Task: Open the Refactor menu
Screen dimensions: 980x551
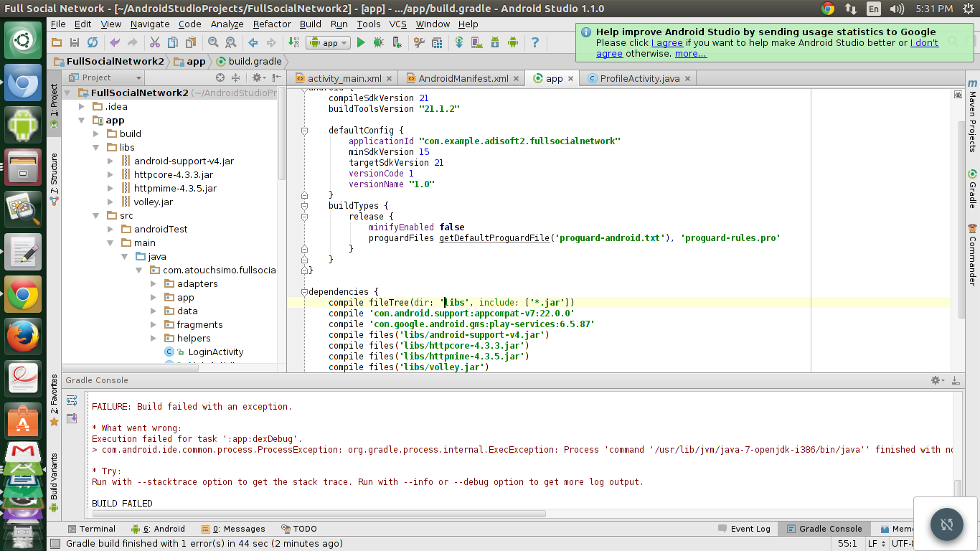Action: [272, 24]
